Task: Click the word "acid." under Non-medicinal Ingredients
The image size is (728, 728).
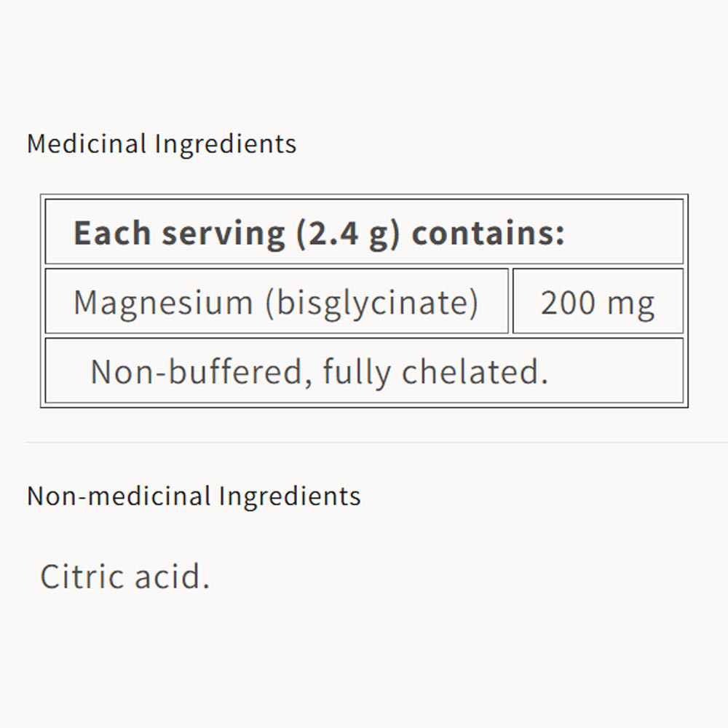Action: click(172, 577)
